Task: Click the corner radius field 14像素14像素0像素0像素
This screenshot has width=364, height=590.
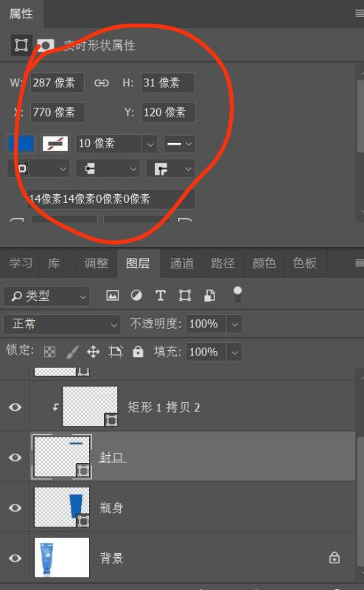Action: point(111,198)
